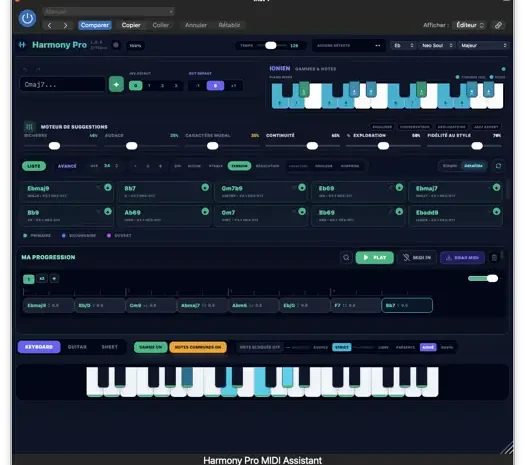Add Bb69 suggestion to progression
Image resolution: width=525 pixels, height=465 pixels.
pyautogui.click(x=399, y=212)
